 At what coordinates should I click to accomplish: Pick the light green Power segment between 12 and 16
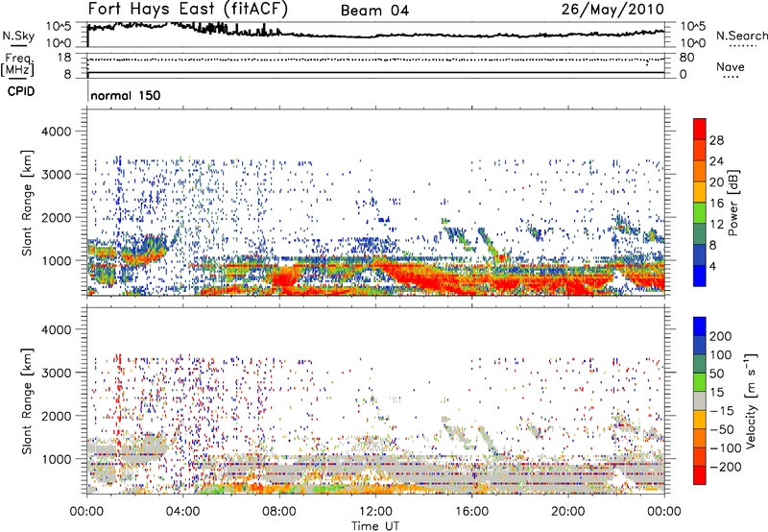point(700,213)
